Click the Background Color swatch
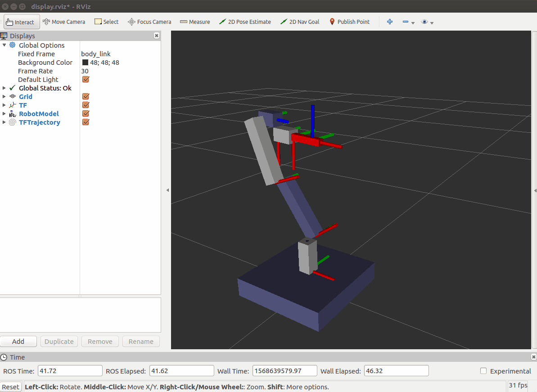537x392 pixels. 85,62
